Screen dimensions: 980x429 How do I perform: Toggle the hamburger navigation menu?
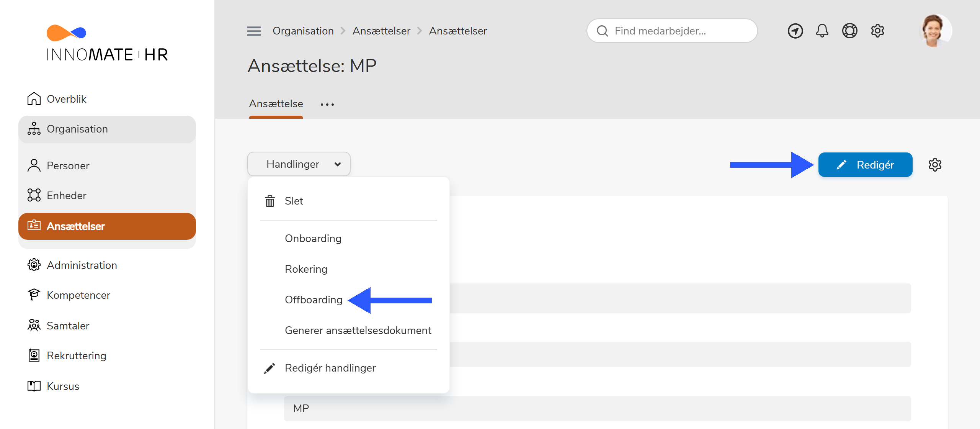coord(254,31)
